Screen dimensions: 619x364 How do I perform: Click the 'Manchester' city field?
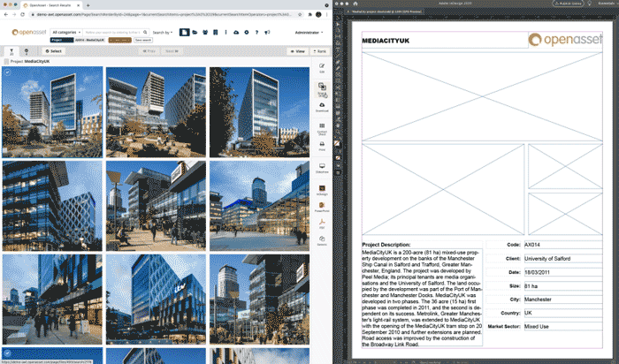tap(563, 300)
